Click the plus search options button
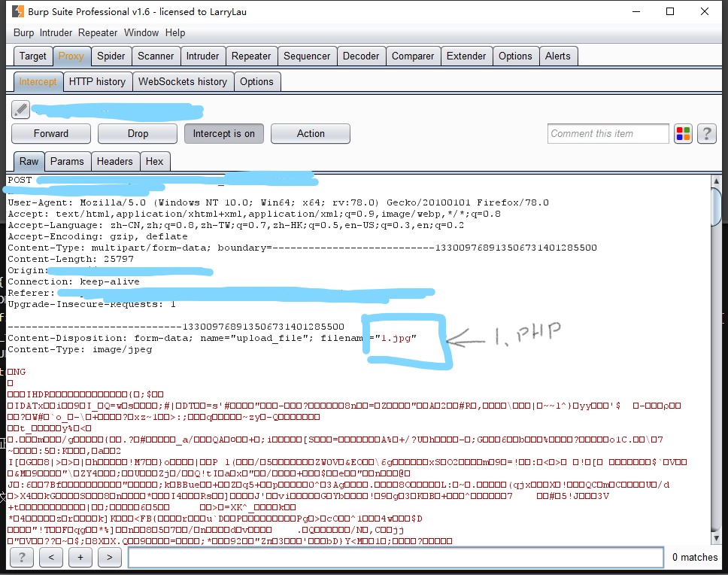Screen dimensions: 728x575 coord(80,557)
